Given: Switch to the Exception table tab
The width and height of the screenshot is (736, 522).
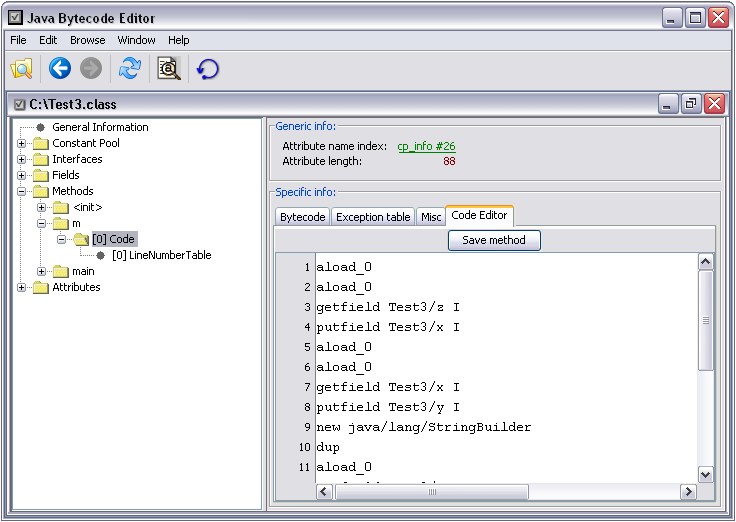Looking at the screenshot, I should pyautogui.click(x=373, y=217).
